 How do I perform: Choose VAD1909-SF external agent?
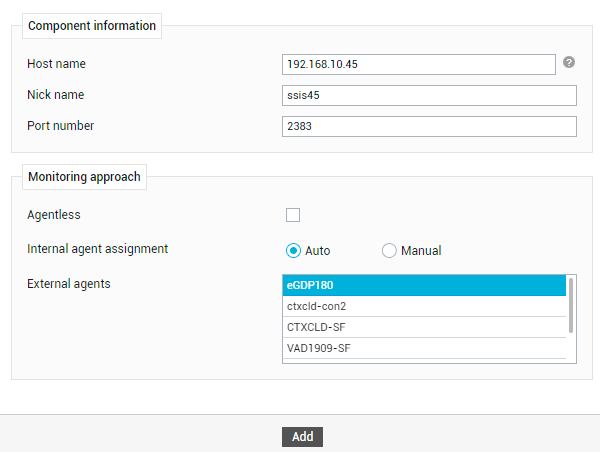(424, 348)
